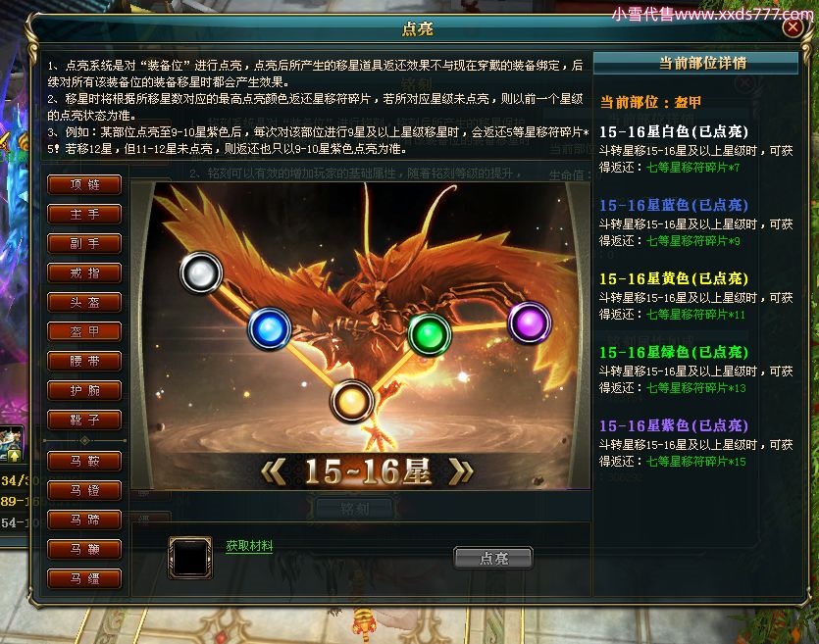Open the 盔甲 slot tab
The width and height of the screenshot is (819, 644).
84,331
